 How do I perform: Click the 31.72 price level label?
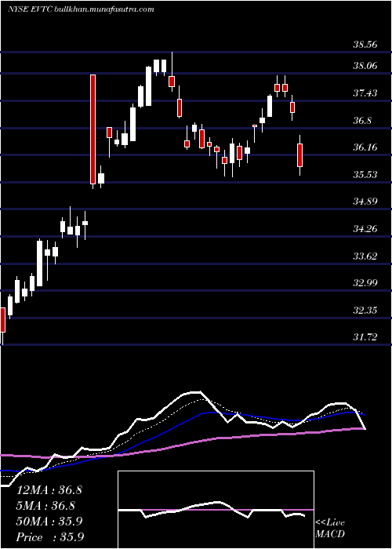click(365, 337)
